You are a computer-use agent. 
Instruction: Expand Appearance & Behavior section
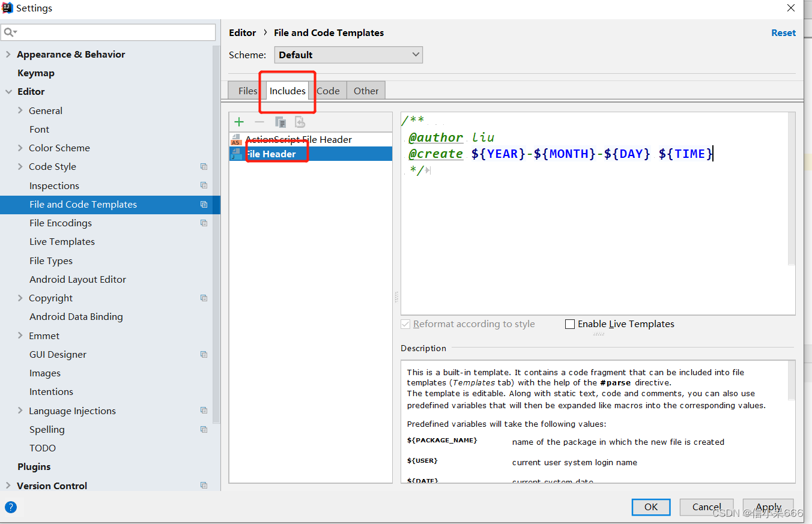[x=8, y=54]
